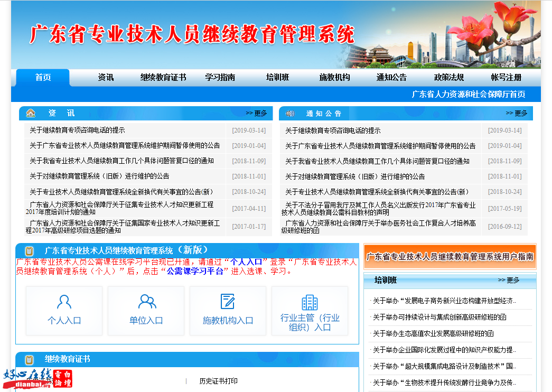This screenshot has width=552, height=392.
Task: Open 管理系统(旧版)进行维护的公告 in 资讯 list
Action: pos(99,176)
